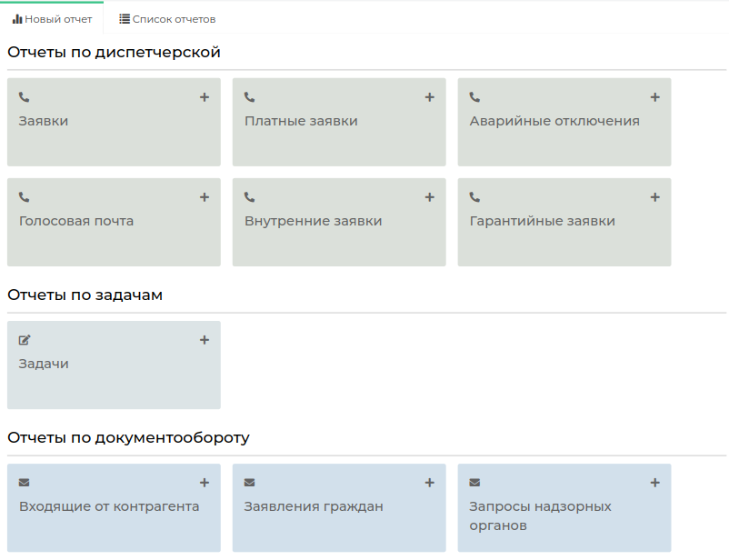Select the Платные заявки report label
The width and height of the screenshot is (729, 560).
(301, 121)
